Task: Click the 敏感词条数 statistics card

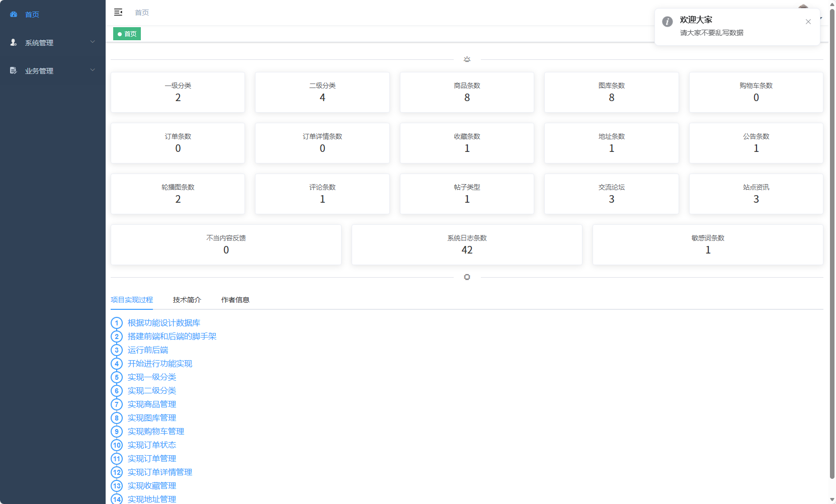Action: (x=708, y=244)
